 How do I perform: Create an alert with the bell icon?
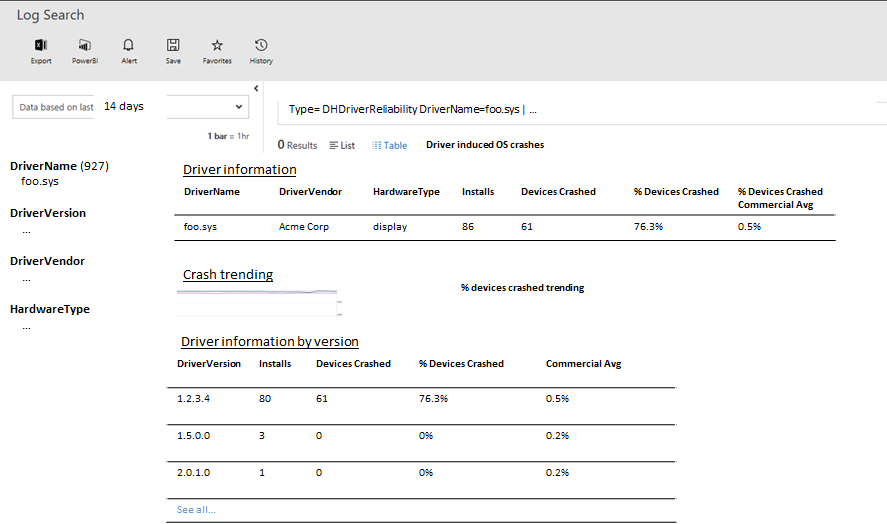(x=129, y=46)
